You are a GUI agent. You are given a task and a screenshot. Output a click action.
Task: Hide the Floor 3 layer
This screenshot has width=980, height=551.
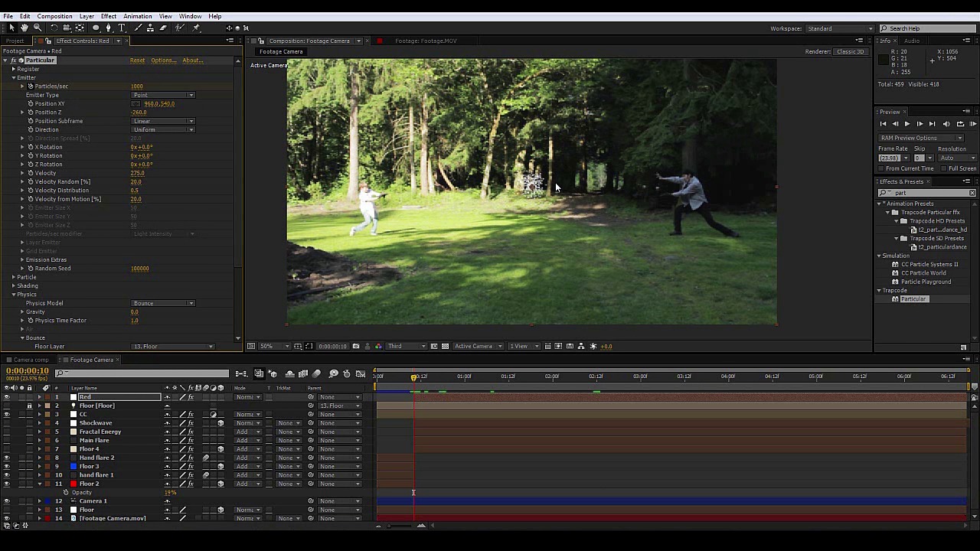coord(7,466)
